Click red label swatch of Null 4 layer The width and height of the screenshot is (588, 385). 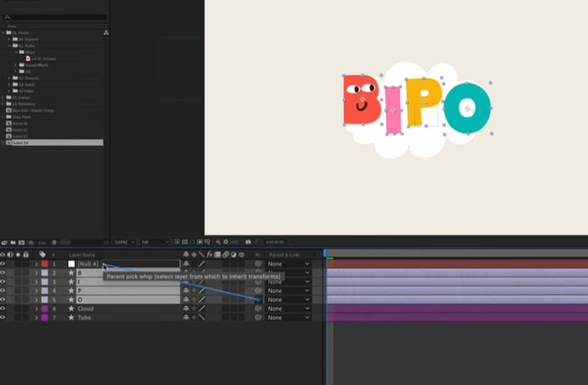coord(45,263)
